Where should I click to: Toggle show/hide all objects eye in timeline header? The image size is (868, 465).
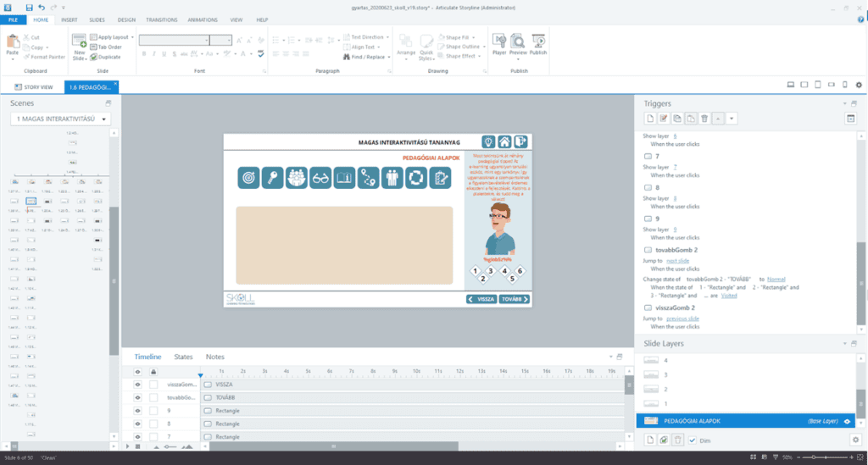click(138, 372)
